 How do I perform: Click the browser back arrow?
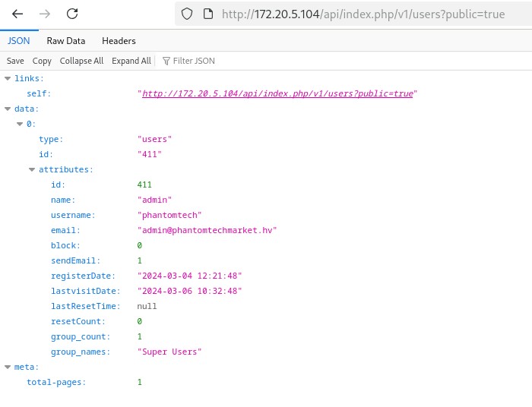point(17,14)
